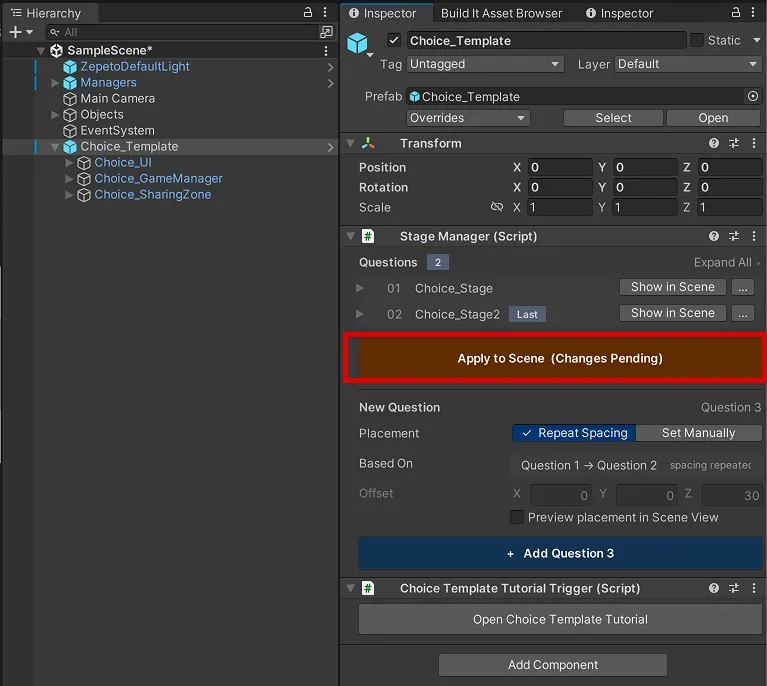Open the Hierarchy panel kebab menu
This screenshot has width=767, height=686.
pos(325,12)
